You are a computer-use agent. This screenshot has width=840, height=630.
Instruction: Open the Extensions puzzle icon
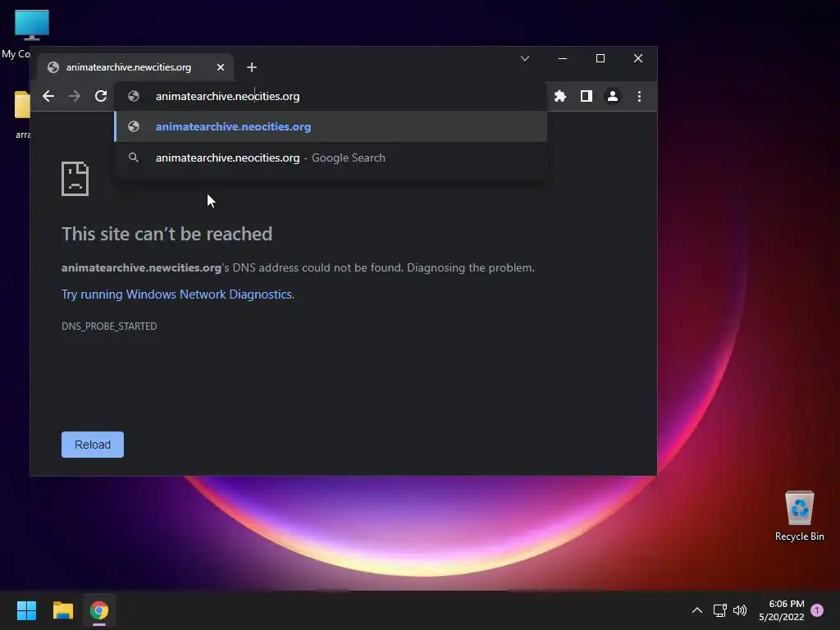click(x=559, y=96)
